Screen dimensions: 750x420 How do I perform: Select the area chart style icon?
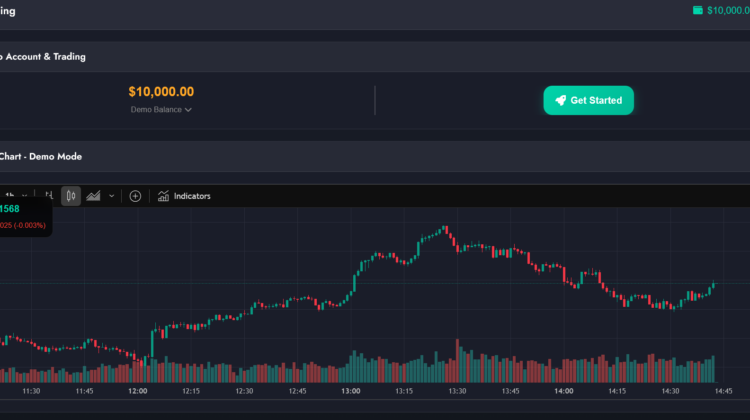point(94,196)
